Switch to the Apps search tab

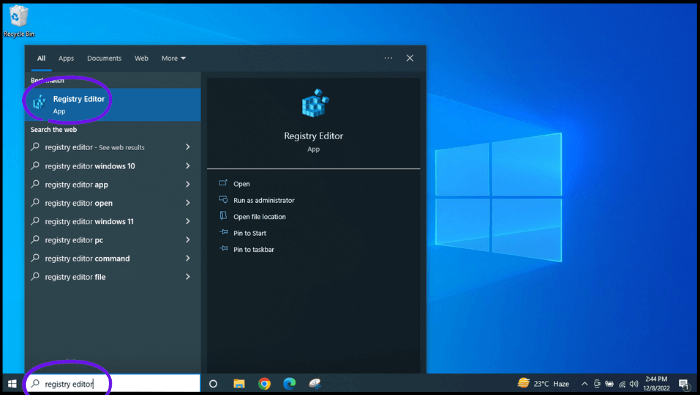[x=66, y=58]
